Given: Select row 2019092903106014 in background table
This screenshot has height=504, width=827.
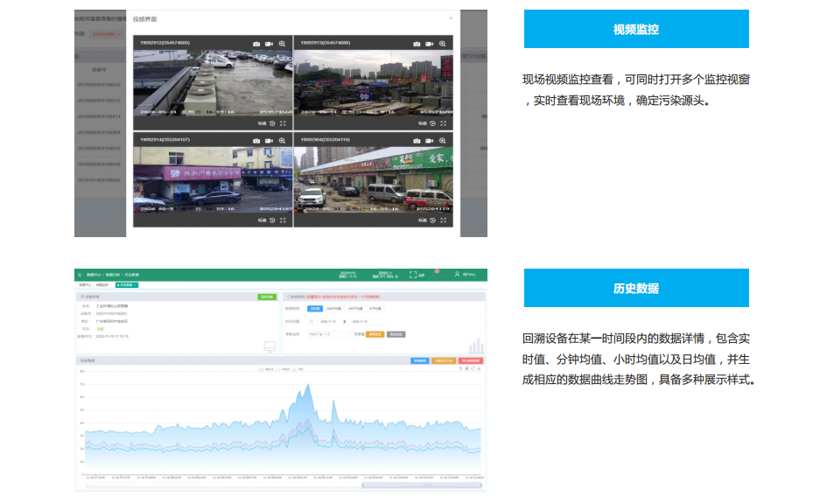Looking at the screenshot, I should tap(99, 116).
